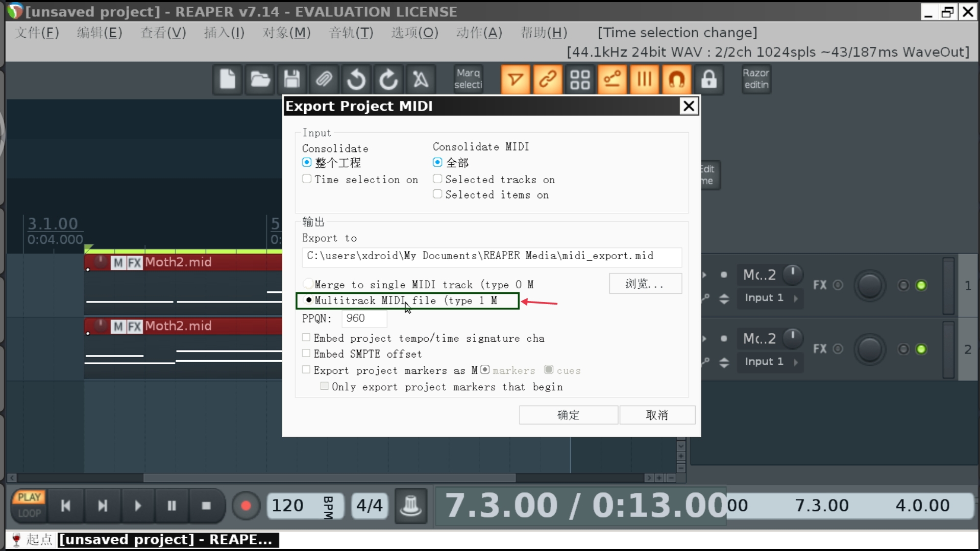Open FX for track 2

pyautogui.click(x=820, y=349)
